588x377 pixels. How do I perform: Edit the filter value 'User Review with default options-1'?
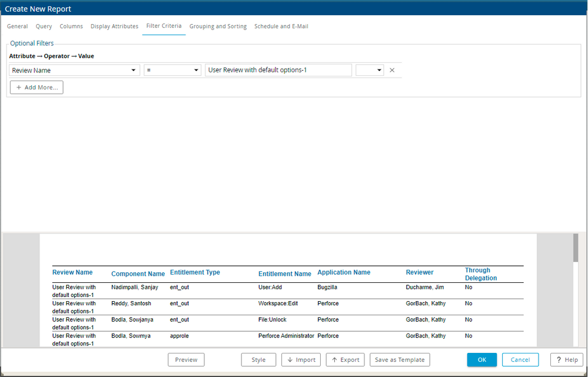tap(278, 70)
